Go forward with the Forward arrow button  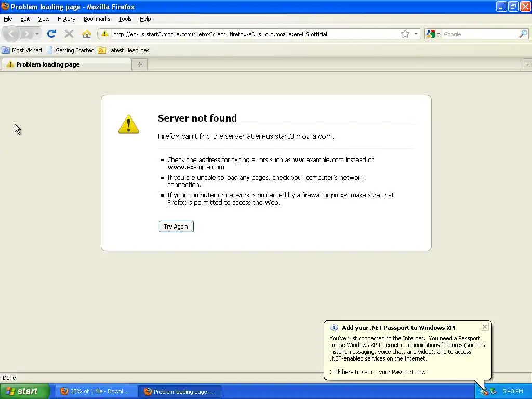pyautogui.click(x=26, y=34)
